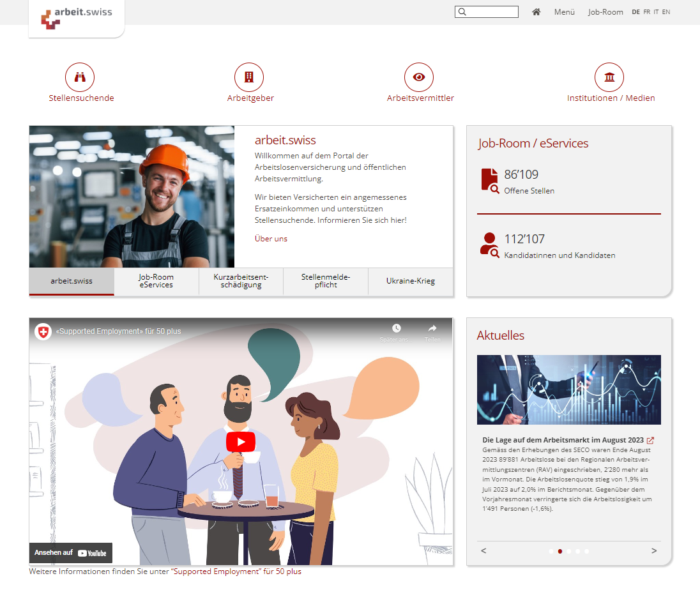Open Job-Room in top navigation
The width and height of the screenshot is (700, 590).
605,12
